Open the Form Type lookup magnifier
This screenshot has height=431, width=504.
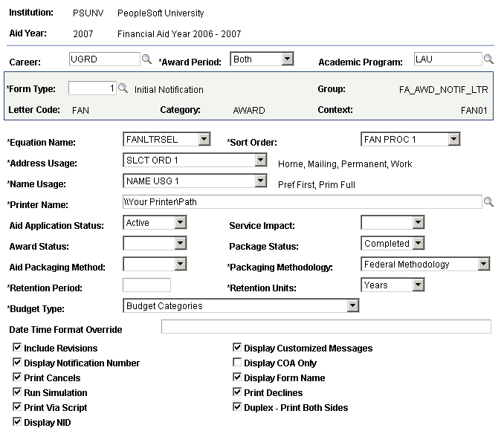[123, 88]
